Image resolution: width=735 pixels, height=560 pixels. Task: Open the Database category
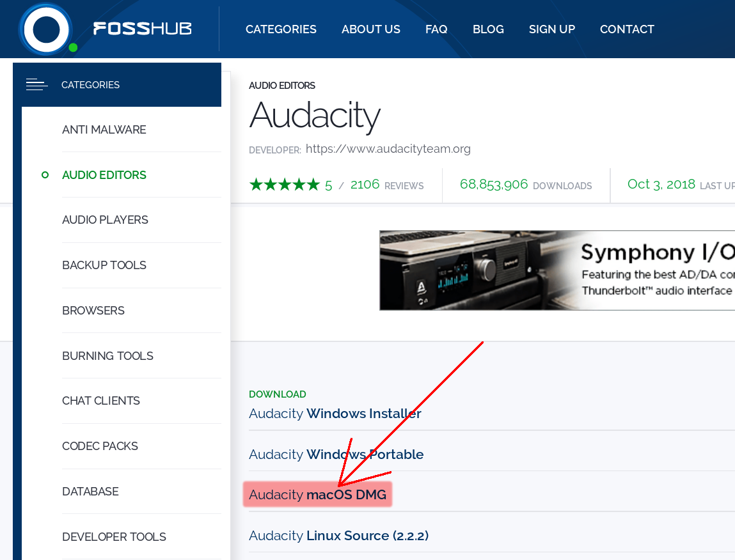point(90,491)
